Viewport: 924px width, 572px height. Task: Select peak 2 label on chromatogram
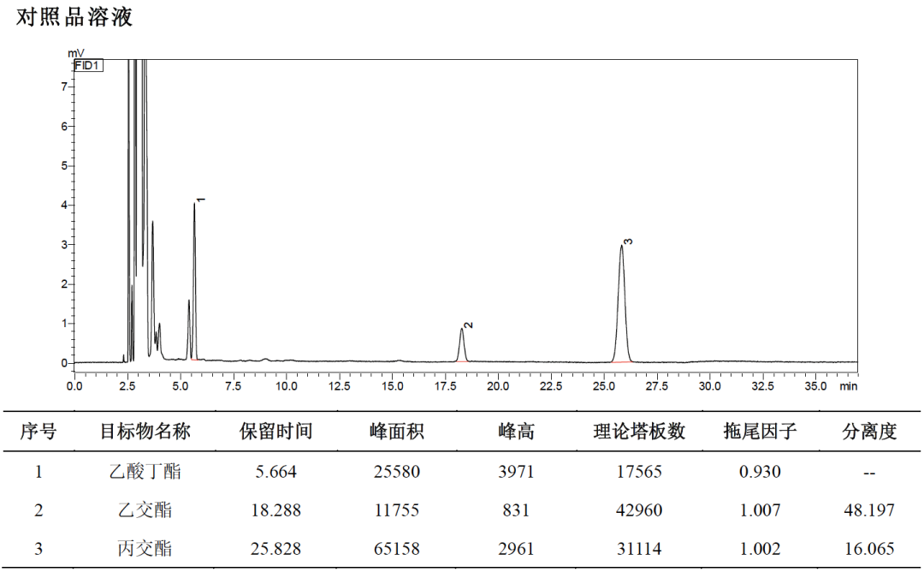coord(469,325)
